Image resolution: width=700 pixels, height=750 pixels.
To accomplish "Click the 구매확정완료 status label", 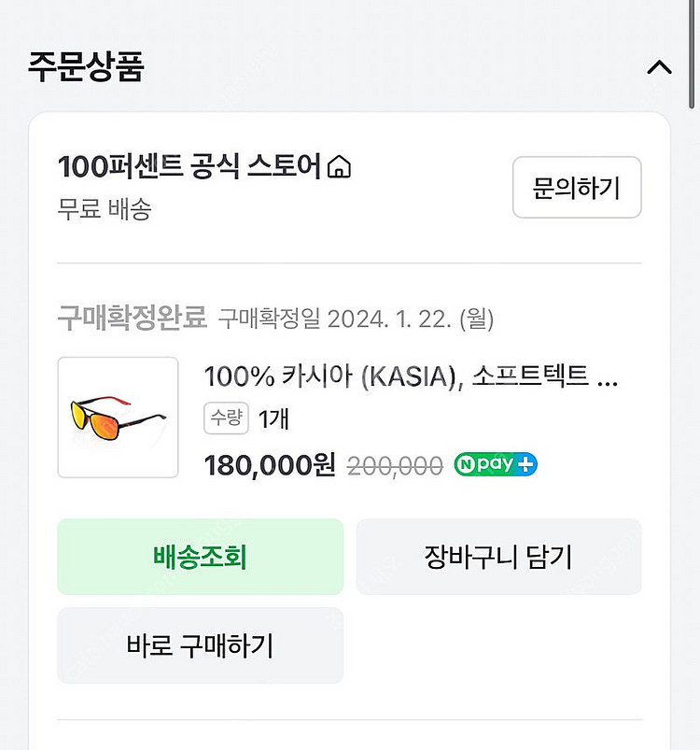I will tap(132, 318).
